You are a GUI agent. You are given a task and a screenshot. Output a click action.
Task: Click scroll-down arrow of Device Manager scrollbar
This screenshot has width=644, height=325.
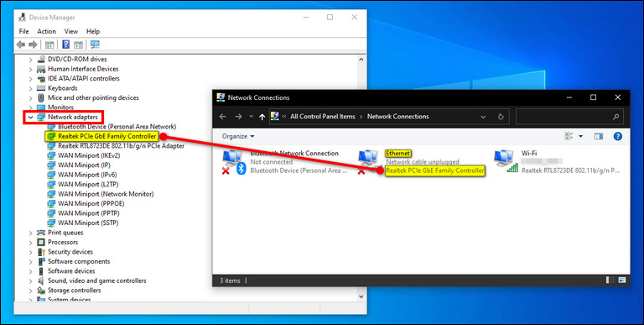point(361,296)
